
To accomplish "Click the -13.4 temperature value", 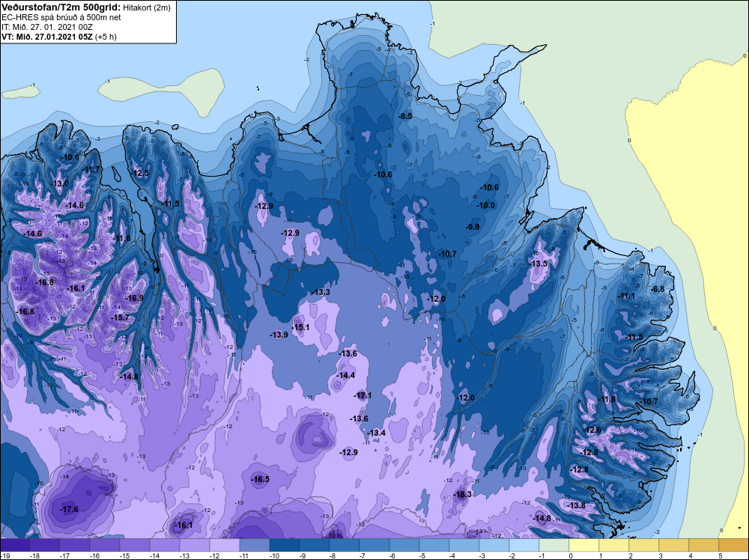I will coord(377,433).
